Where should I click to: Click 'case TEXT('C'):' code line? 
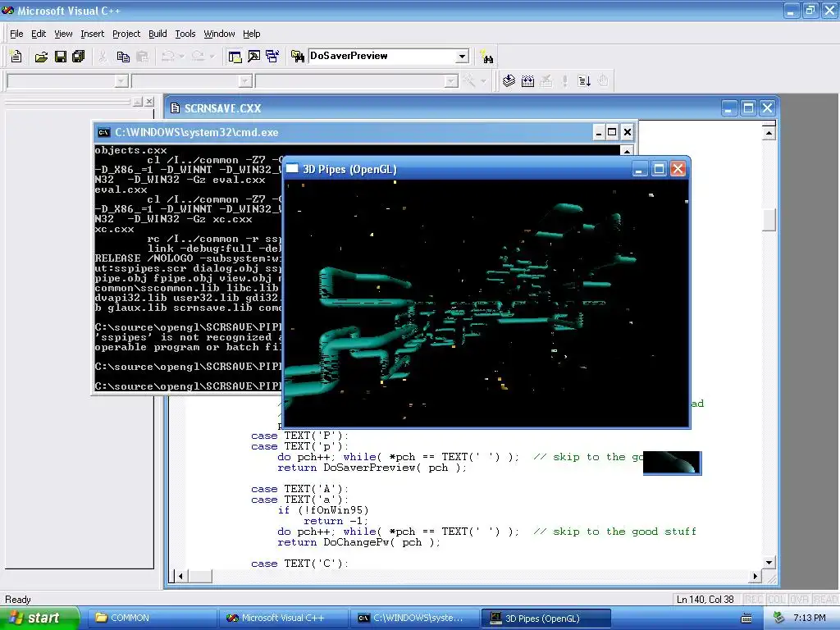[x=299, y=564]
